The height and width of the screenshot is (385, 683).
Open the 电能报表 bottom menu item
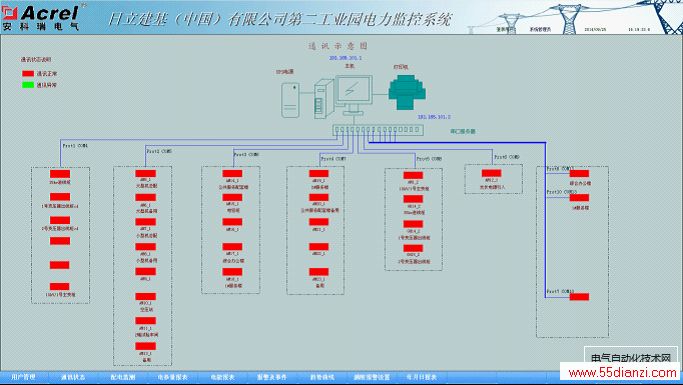click(223, 377)
